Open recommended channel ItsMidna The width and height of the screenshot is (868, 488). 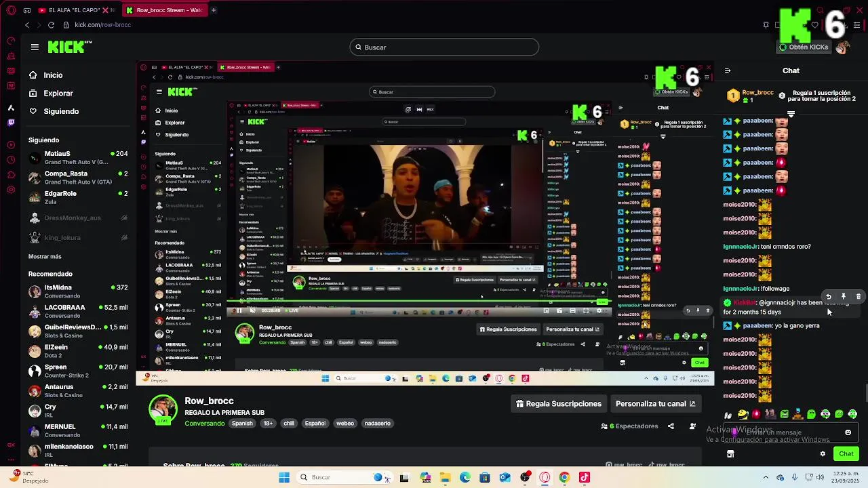tap(78, 291)
